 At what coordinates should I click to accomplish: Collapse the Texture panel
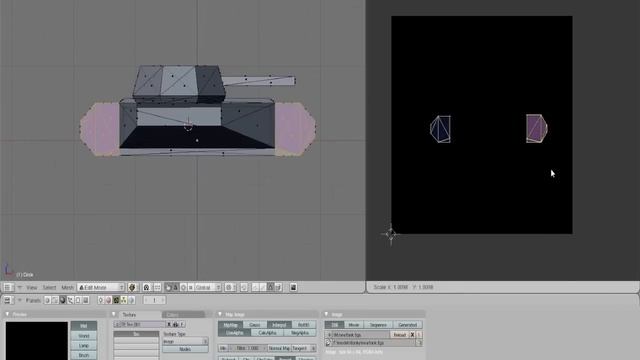(114, 314)
